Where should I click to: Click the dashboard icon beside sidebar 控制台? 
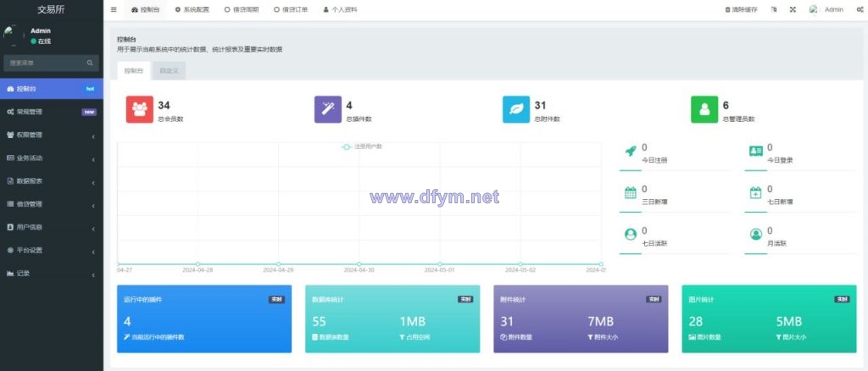pos(10,88)
